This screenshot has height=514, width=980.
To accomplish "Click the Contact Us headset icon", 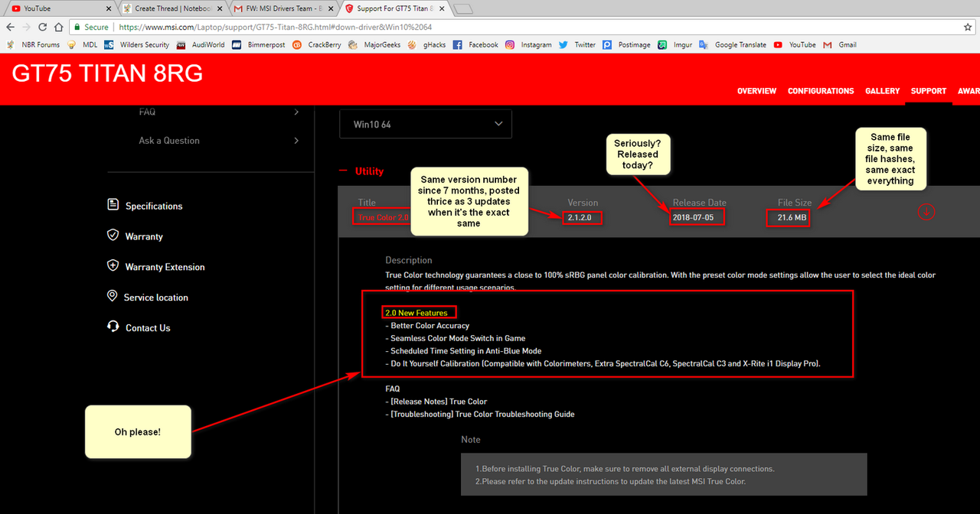I will pos(113,327).
